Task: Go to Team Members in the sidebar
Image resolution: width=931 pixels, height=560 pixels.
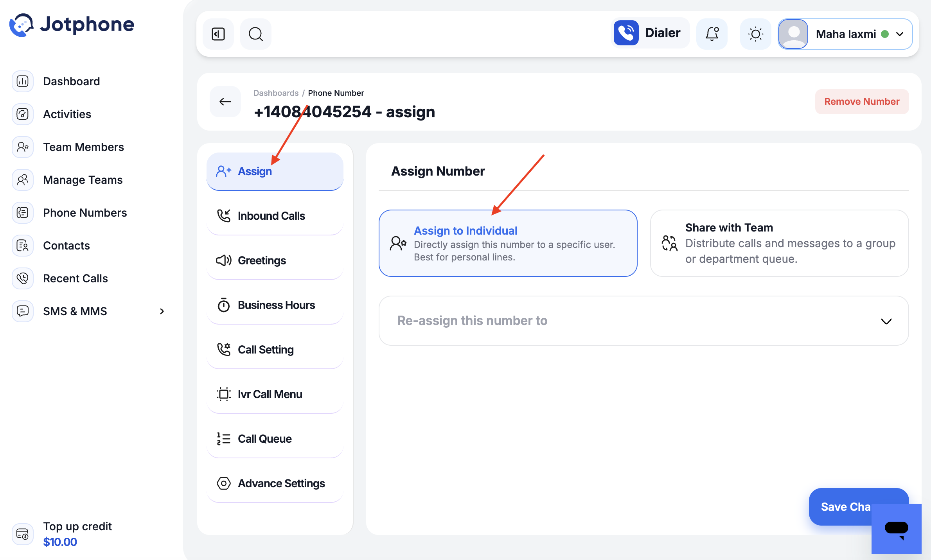Action: pos(84,147)
